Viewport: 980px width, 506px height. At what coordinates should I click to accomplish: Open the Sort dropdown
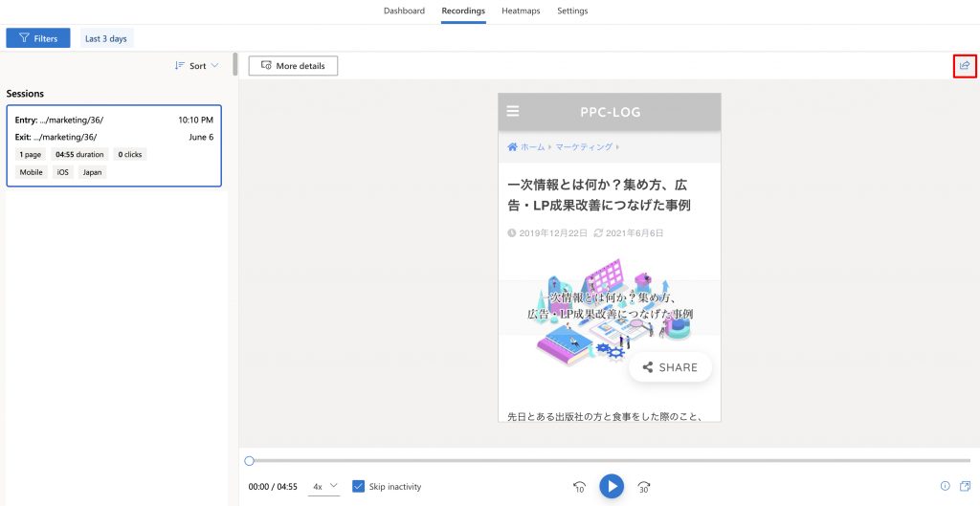tap(197, 66)
